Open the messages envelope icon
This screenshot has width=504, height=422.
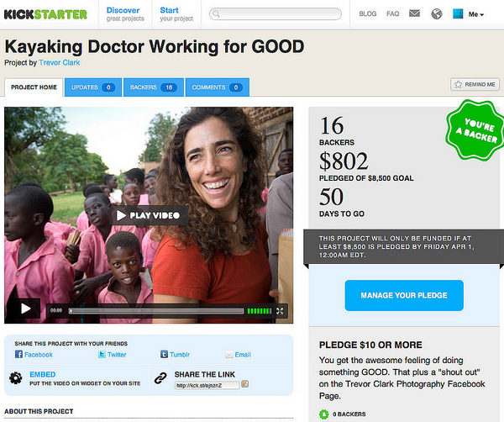(414, 13)
